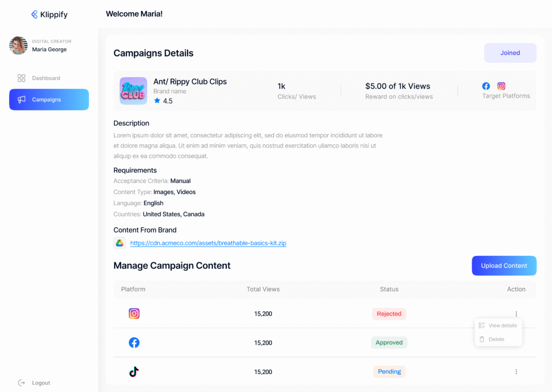Click the Dashboard grid icon
This screenshot has height=392, width=552.
coord(22,78)
